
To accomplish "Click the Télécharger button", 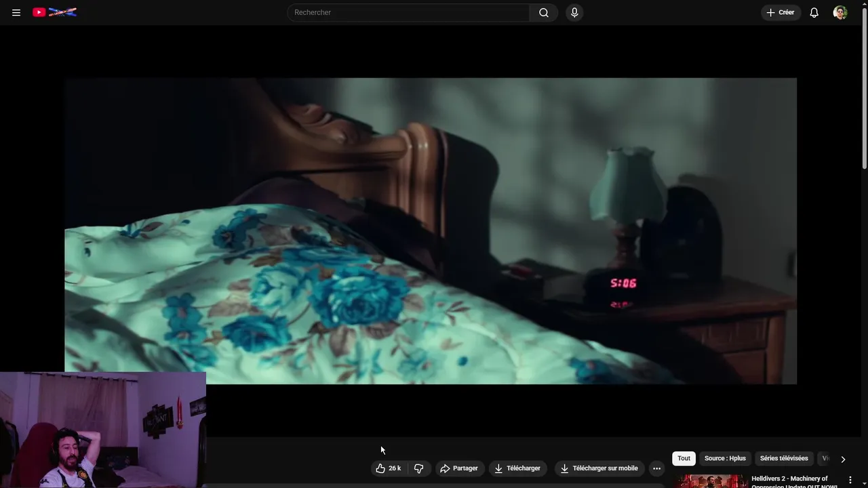I will pyautogui.click(x=517, y=468).
